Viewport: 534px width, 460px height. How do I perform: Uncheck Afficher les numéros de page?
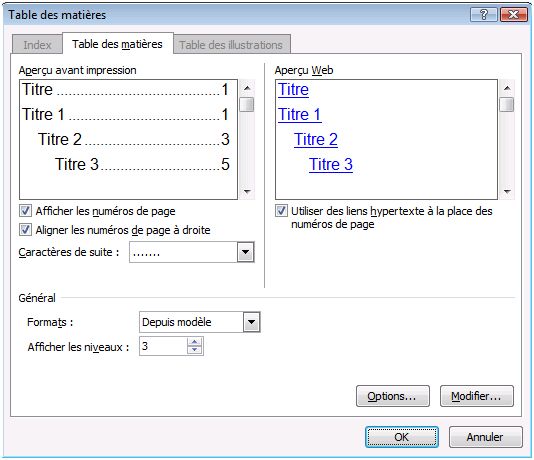pyautogui.click(x=26, y=211)
